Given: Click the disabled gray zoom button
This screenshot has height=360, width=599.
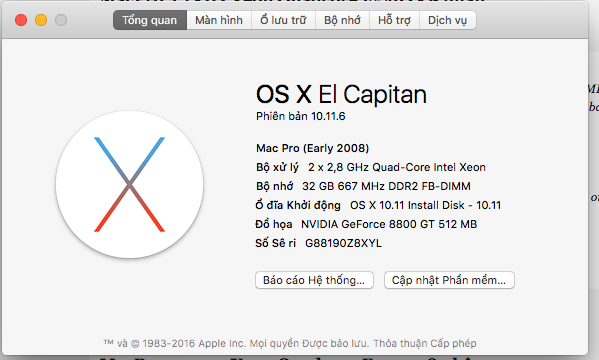Looking at the screenshot, I should [x=61, y=20].
